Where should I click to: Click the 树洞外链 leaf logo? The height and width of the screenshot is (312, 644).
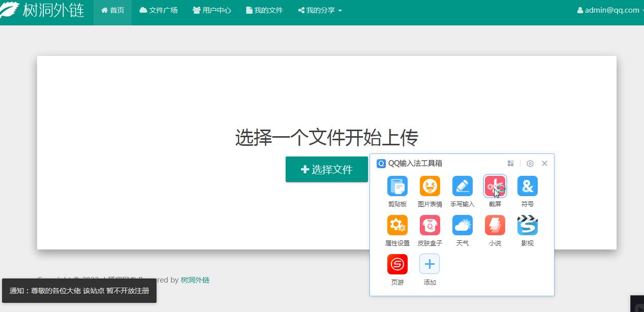(10, 10)
